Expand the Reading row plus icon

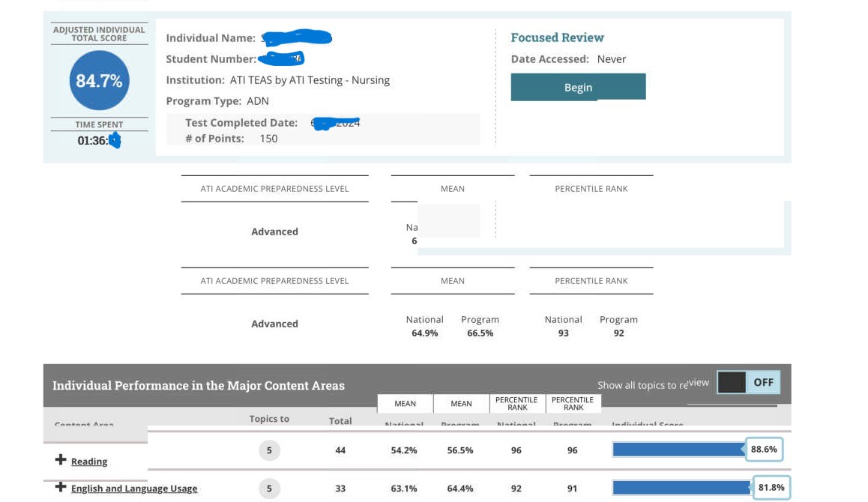[61, 460]
